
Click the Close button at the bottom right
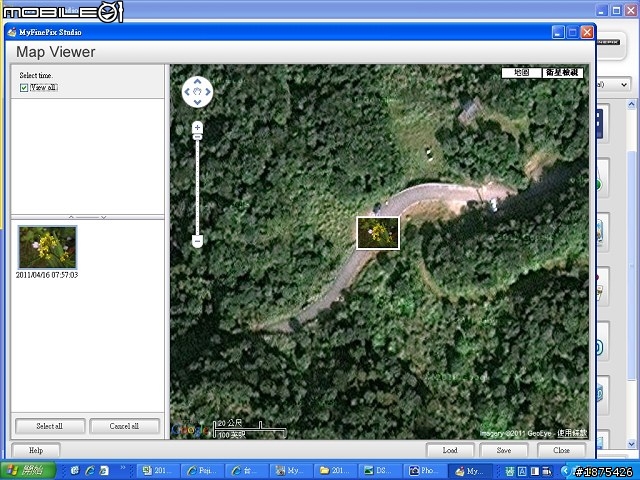561,450
